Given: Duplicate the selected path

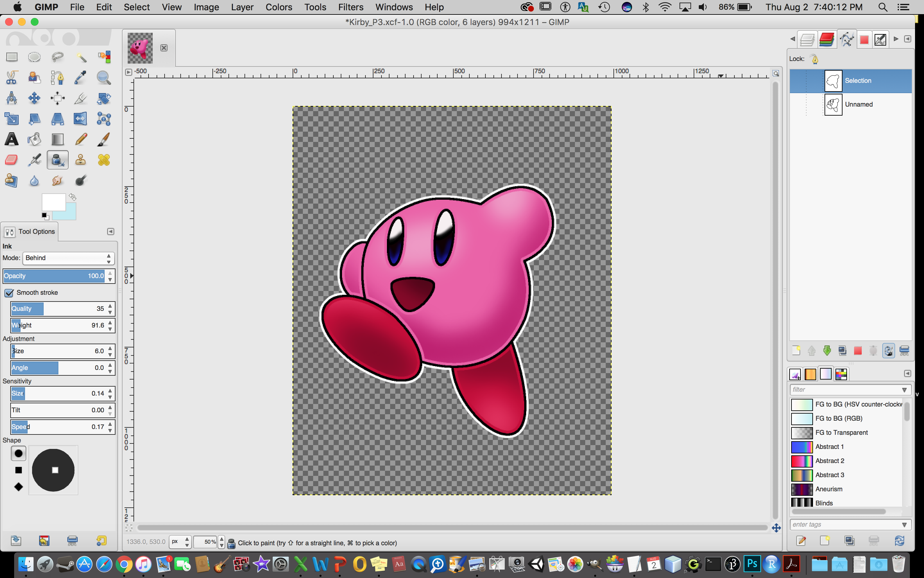Looking at the screenshot, I should pos(842,351).
